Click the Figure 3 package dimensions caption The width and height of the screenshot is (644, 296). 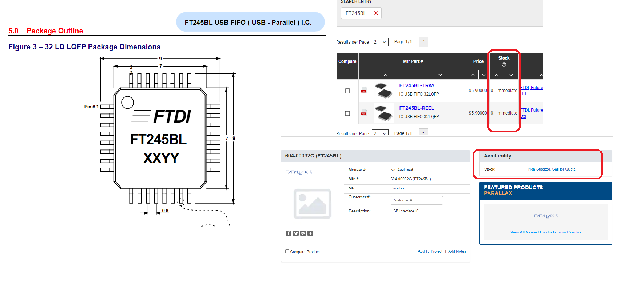(x=84, y=47)
